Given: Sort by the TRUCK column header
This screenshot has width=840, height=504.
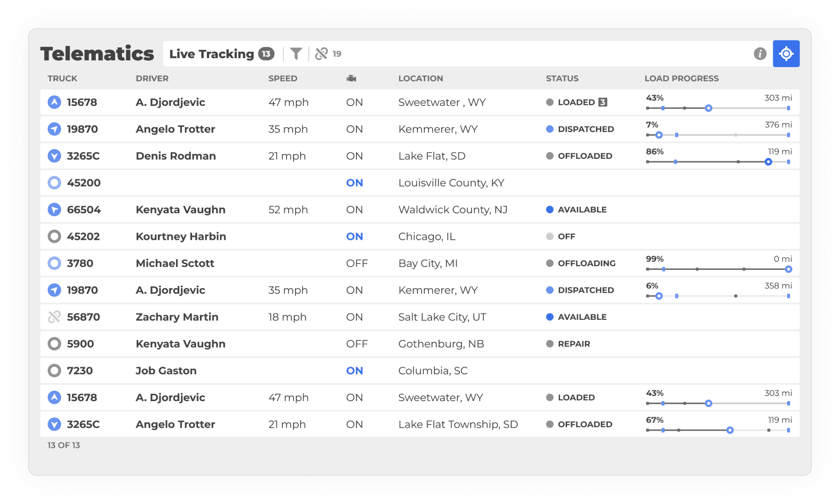Looking at the screenshot, I should click(62, 79).
